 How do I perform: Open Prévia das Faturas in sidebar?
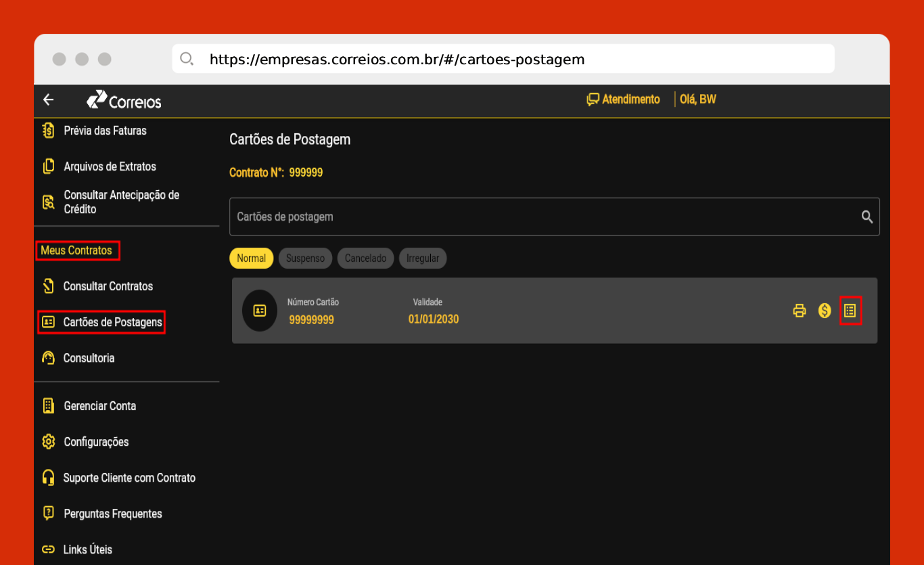coord(105,131)
